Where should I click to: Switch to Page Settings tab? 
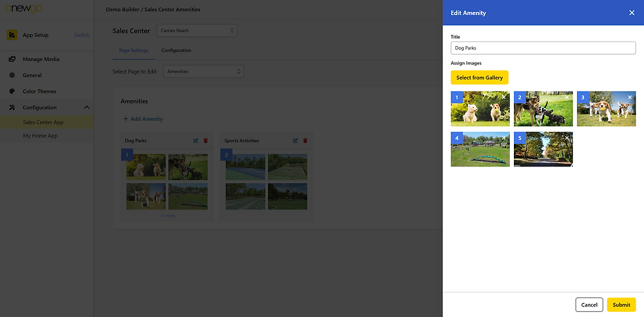pos(134,50)
